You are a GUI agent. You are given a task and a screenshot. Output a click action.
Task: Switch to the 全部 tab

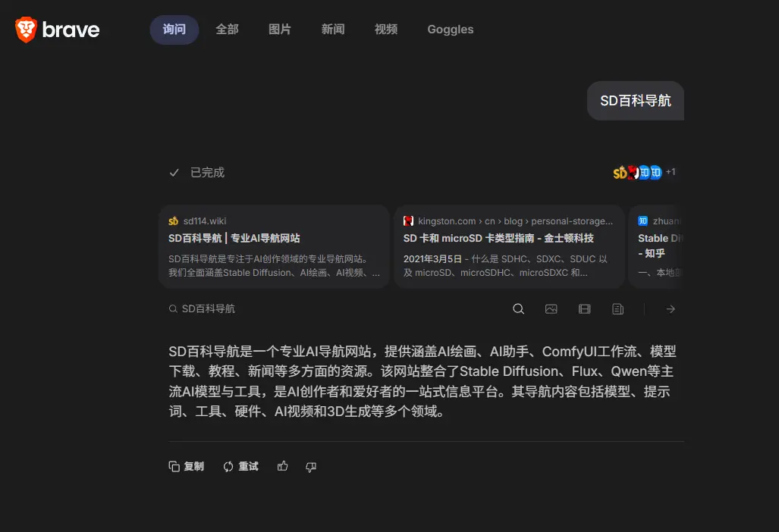coord(227,30)
